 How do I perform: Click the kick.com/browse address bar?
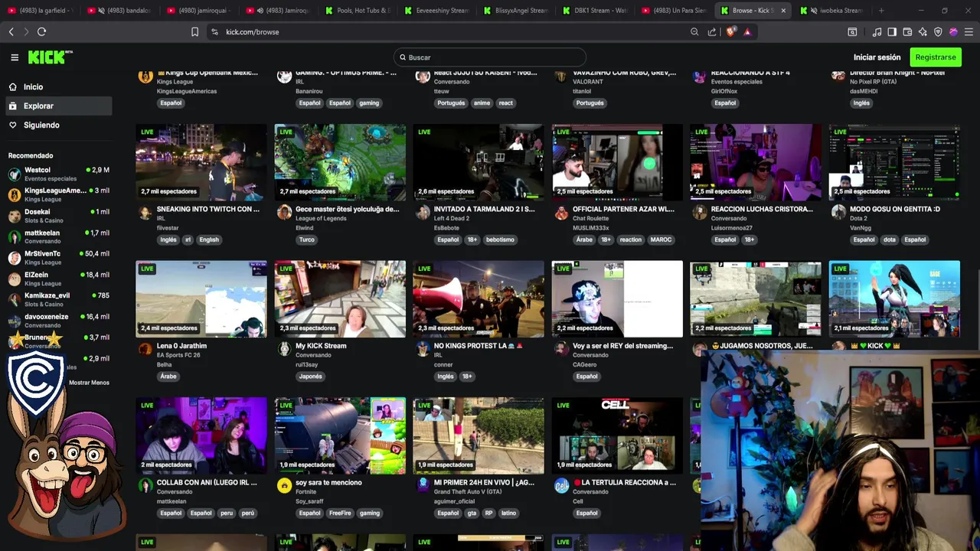click(252, 32)
